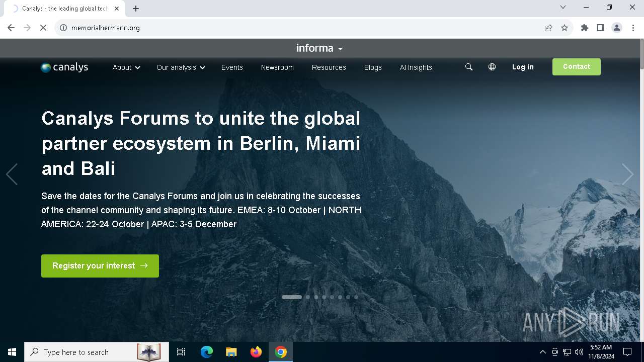
Task: Click the browser forward arrow
Action: [27, 28]
